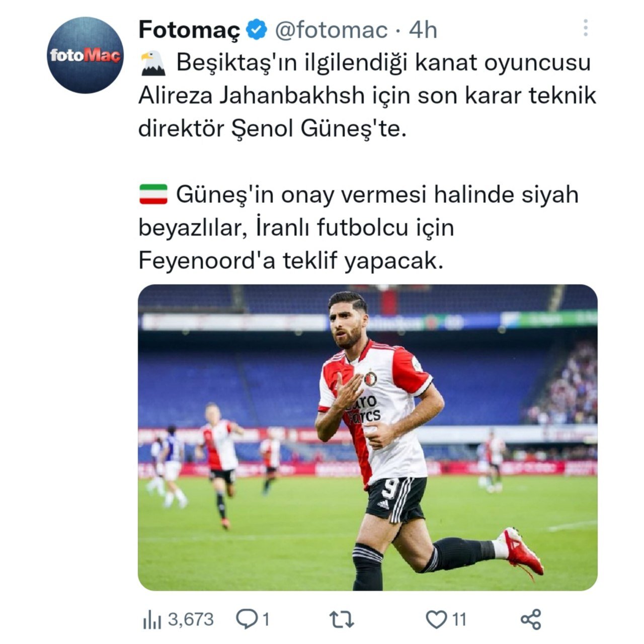Click the paragraph mentioning Alireza Jahanbakhsh

[x=366, y=96]
